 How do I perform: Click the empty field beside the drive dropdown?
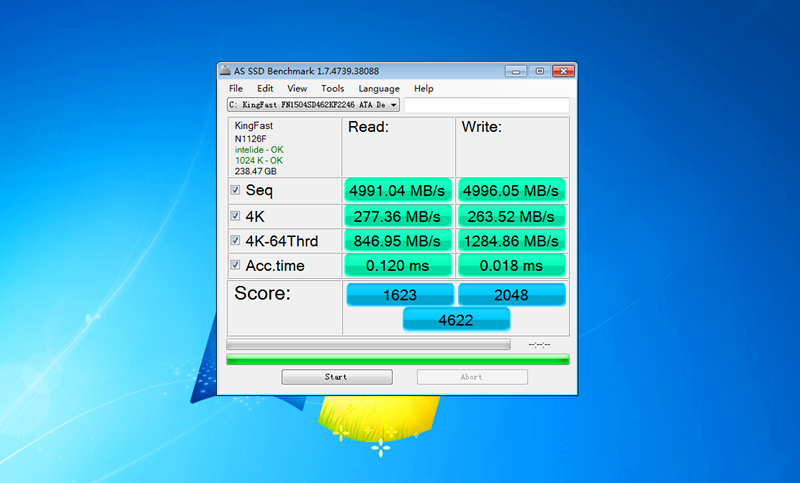click(x=487, y=105)
